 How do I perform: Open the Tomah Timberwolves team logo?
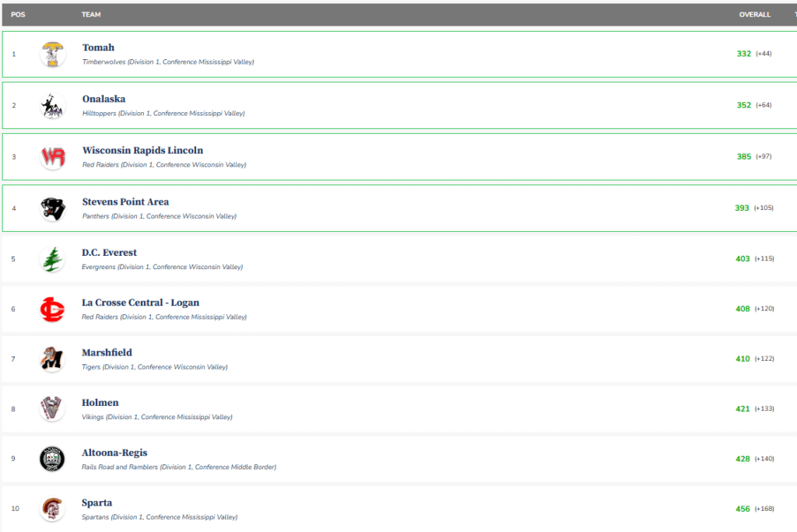(52, 54)
